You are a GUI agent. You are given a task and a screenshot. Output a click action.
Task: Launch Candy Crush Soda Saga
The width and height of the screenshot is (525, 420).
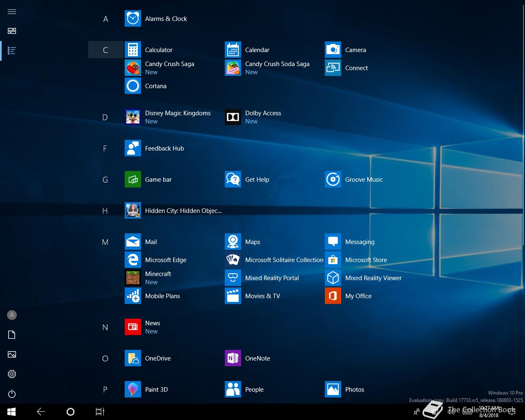(x=233, y=68)
